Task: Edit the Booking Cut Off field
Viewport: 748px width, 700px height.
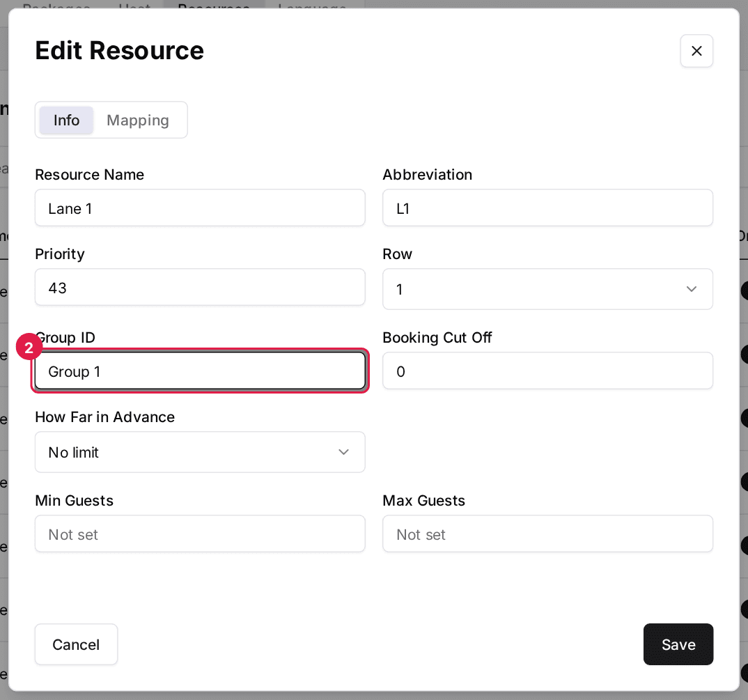Action: [x=547, y=371]
